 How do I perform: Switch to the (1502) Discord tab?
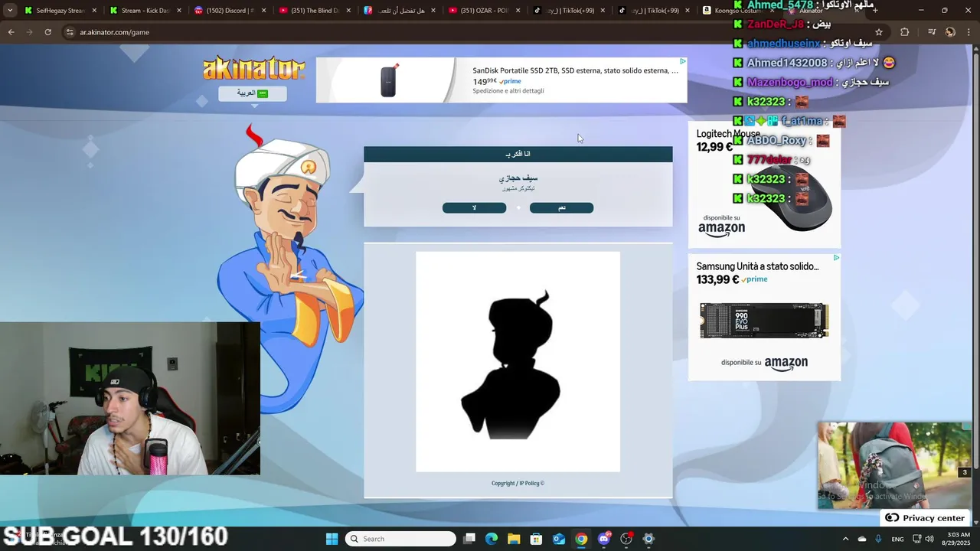click(x=230, y=11)
